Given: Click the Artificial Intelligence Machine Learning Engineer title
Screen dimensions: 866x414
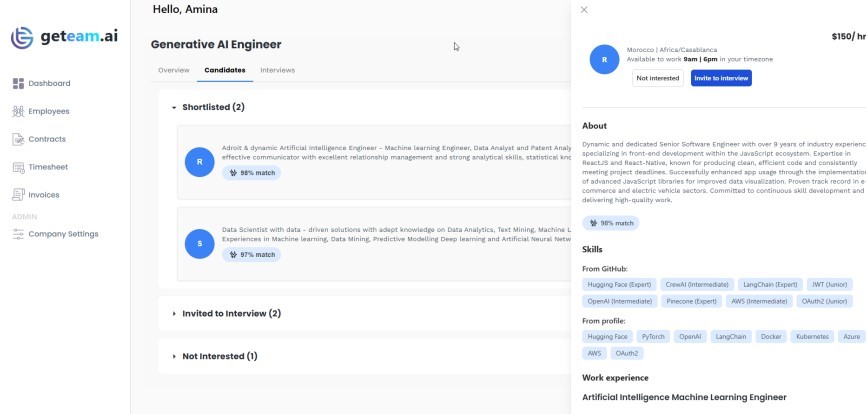Looking at the screenshot, I should (684, 397).
